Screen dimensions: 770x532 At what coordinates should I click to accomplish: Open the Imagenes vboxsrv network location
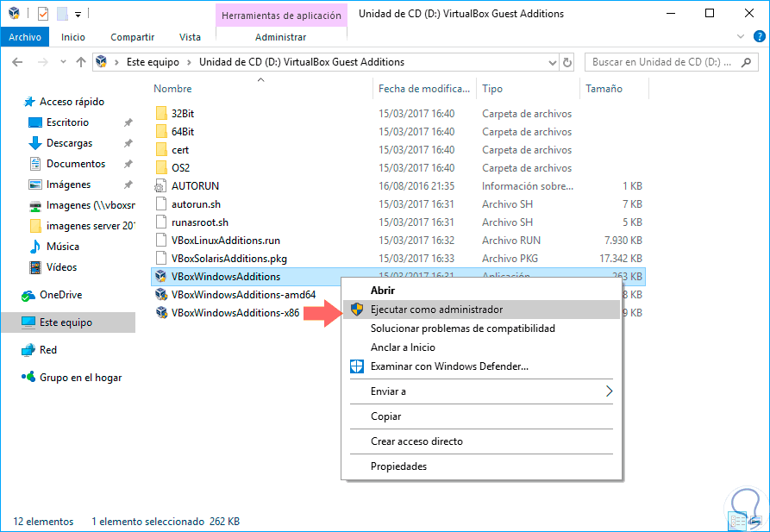click(x=91, y=205)
